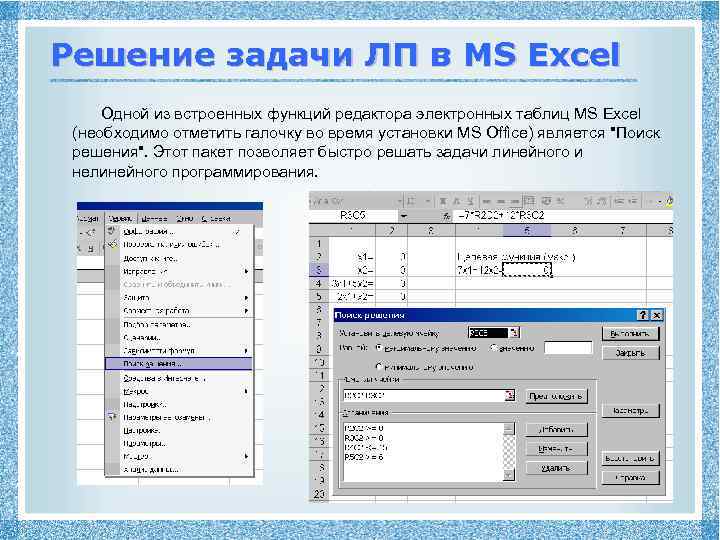Click the Закрыть button in Поиск решения
The height and width of the screenshot is (540, 720).
coord(630,353)
